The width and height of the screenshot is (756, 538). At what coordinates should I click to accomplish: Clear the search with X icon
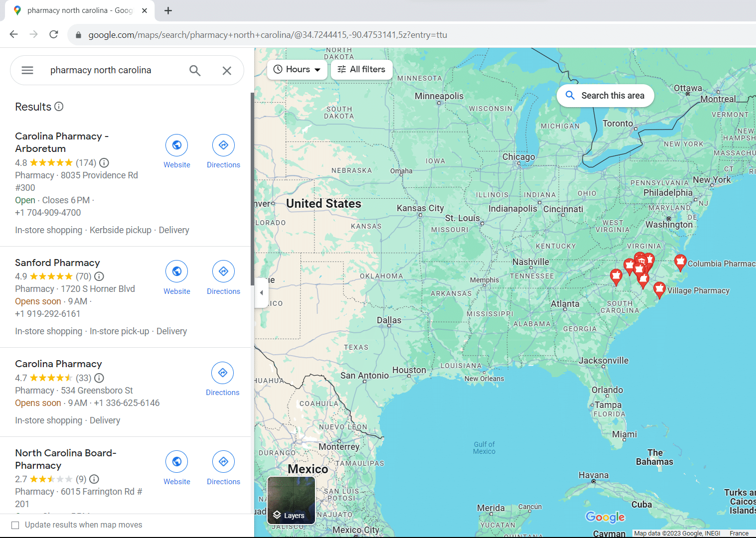tap(227, 71)
